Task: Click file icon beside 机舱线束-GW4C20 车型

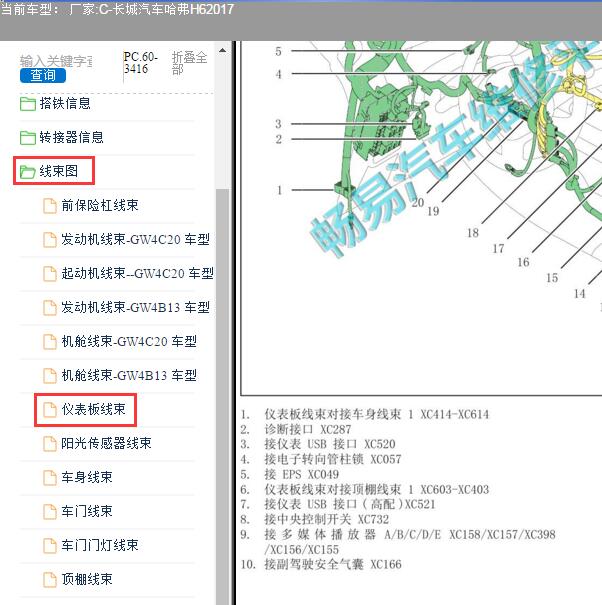Action: coord(50,341)
